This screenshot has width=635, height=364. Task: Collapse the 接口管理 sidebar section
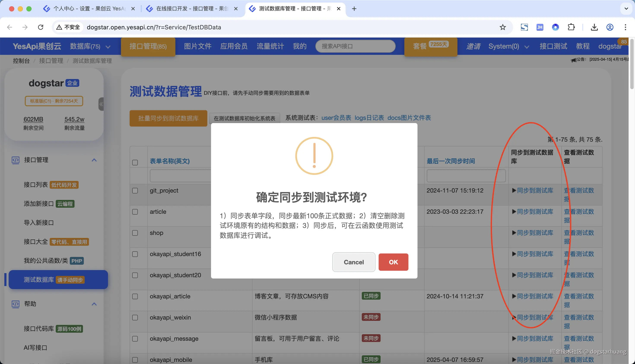pyautogui.click(x=94, y=160)
